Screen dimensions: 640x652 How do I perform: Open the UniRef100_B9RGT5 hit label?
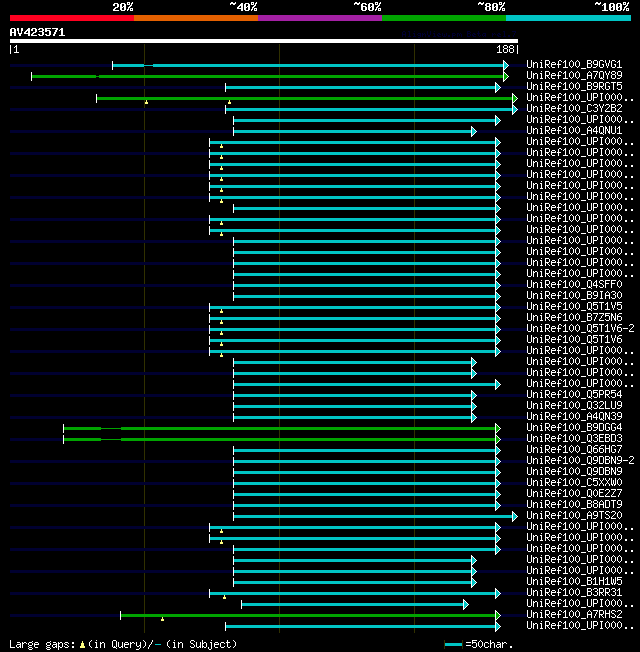pyautogui.click(x=574, y=86)
